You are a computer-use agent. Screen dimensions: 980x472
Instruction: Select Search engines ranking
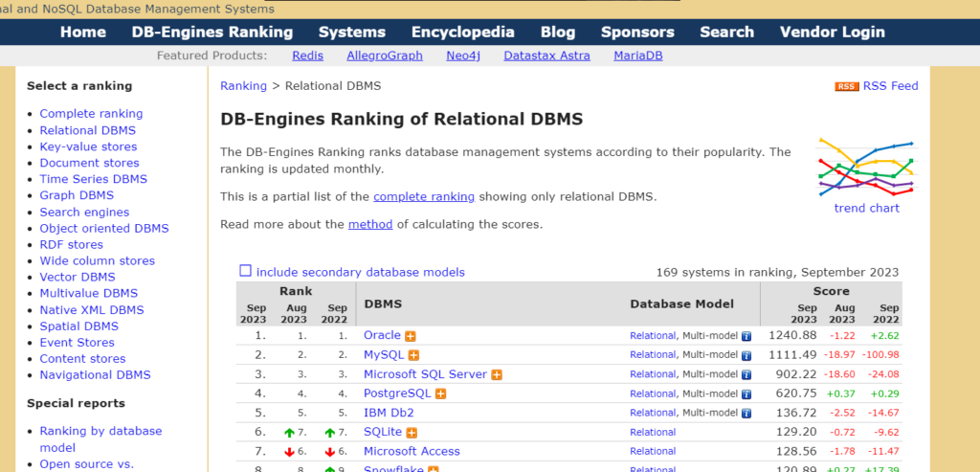click(x=84, y=213)
